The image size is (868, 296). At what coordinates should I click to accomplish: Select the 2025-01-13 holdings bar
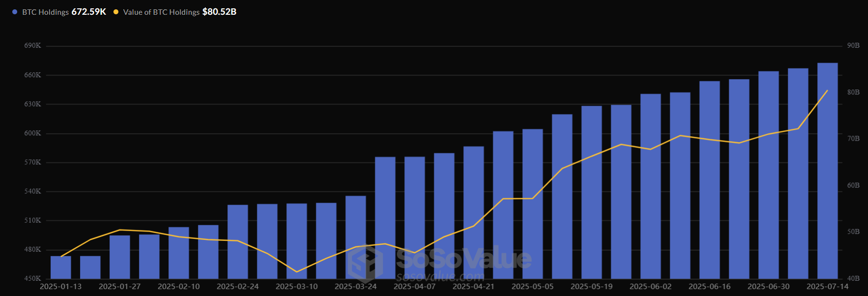pyautogui.click(x=61, y=268)
